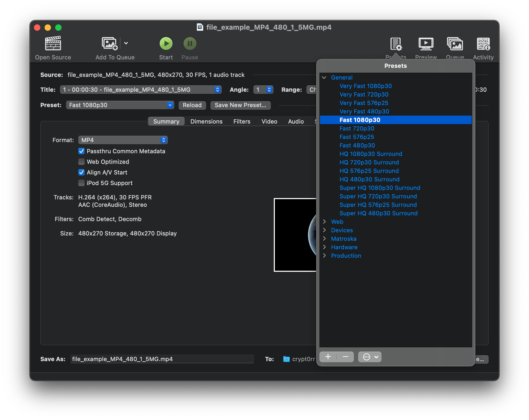529x420 pixels.
Task: Select the Very Fast 720p30 preset
Action: [364, 94]
